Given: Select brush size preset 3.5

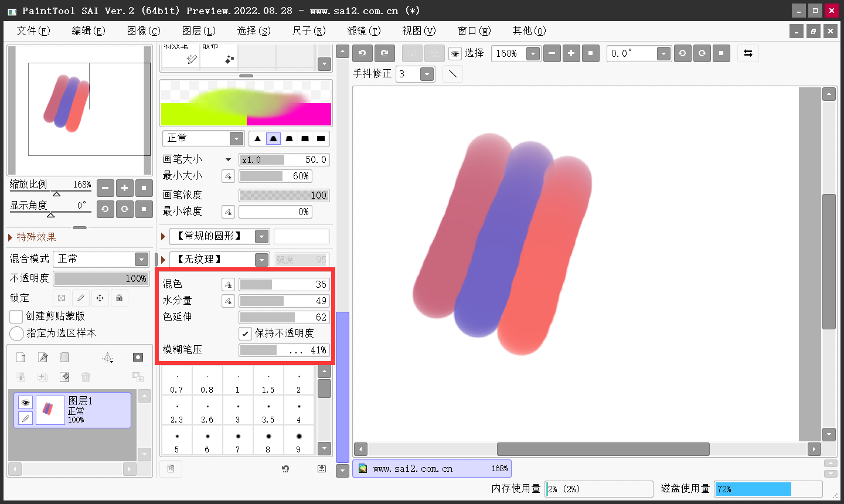Looking at the screenshot, I should pos(268,411).
